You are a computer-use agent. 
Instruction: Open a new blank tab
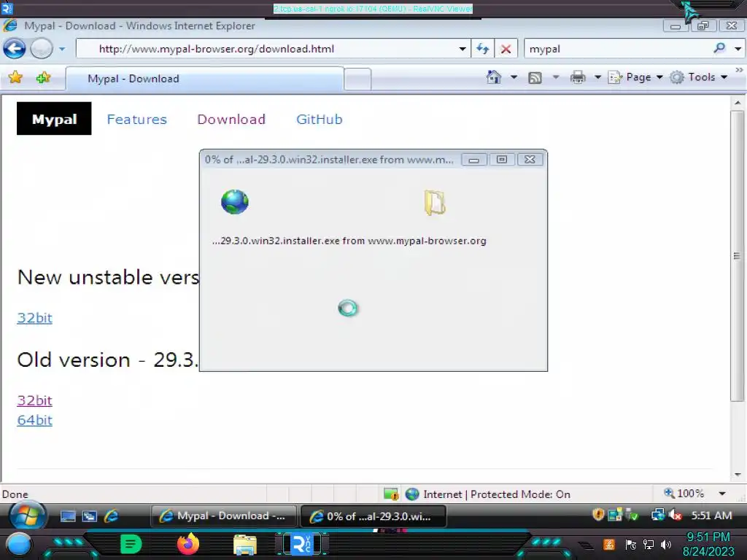357,79
